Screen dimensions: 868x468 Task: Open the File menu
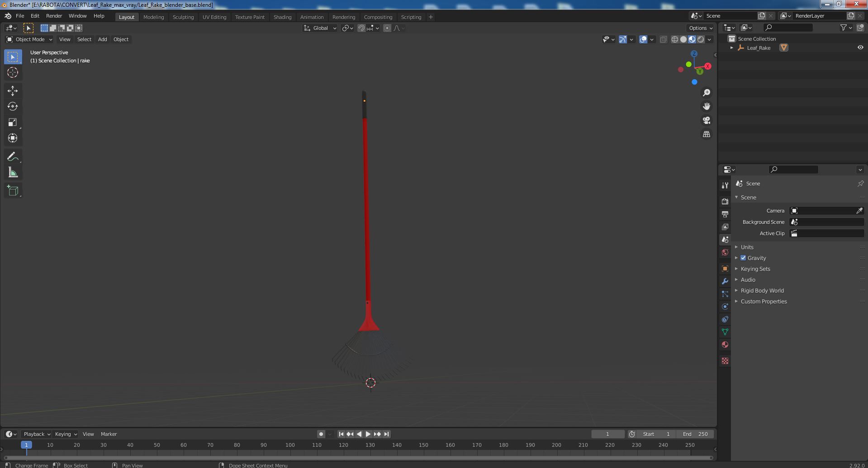[x=20, y=16]
